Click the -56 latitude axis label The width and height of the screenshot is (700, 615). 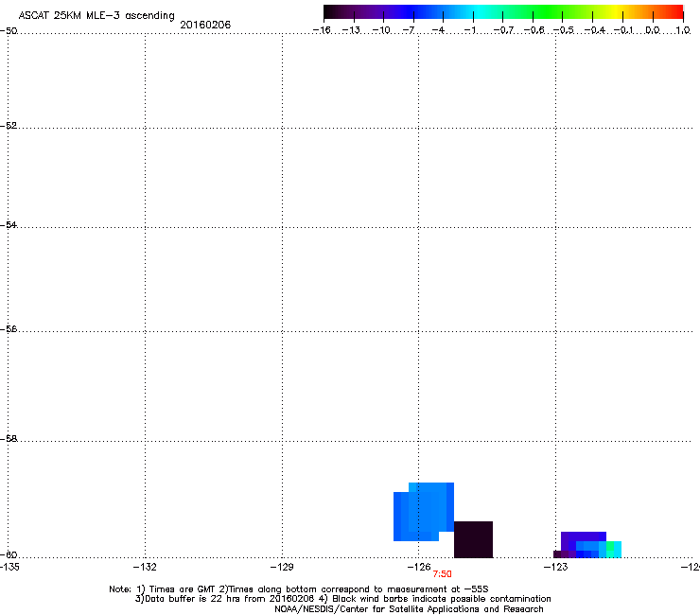pos(9,328)
